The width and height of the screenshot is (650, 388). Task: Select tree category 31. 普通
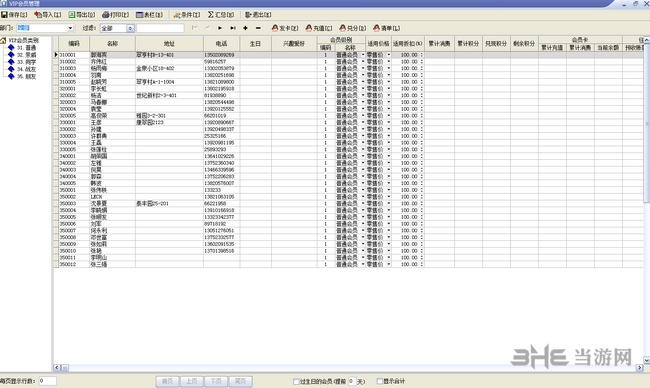click(x=27, y=48)
